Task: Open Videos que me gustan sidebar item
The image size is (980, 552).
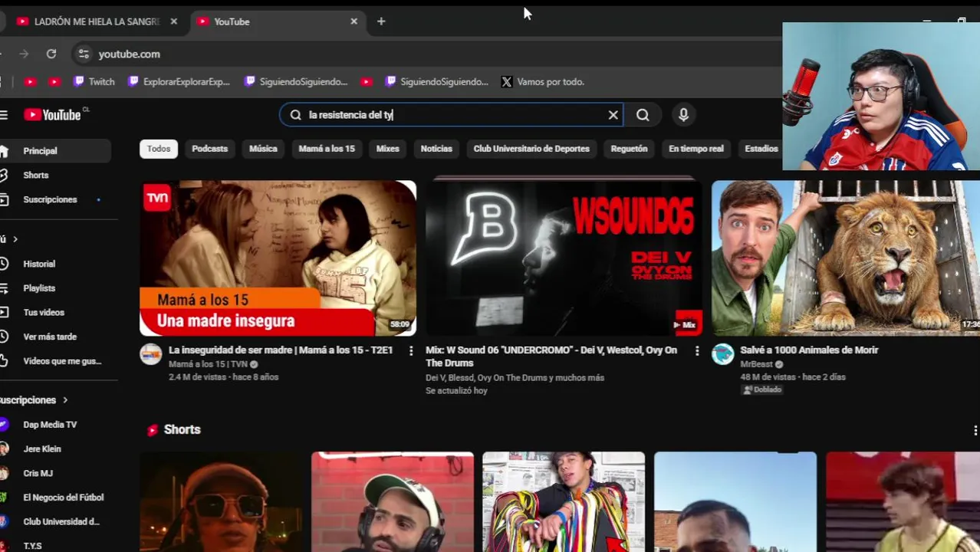Action: pyautogui.click(x=55, y=361)
